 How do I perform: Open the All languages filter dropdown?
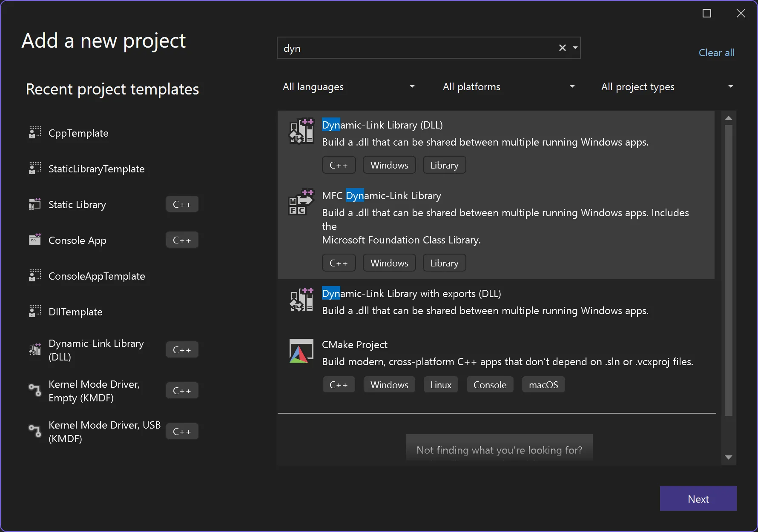(x=349, y=87)
